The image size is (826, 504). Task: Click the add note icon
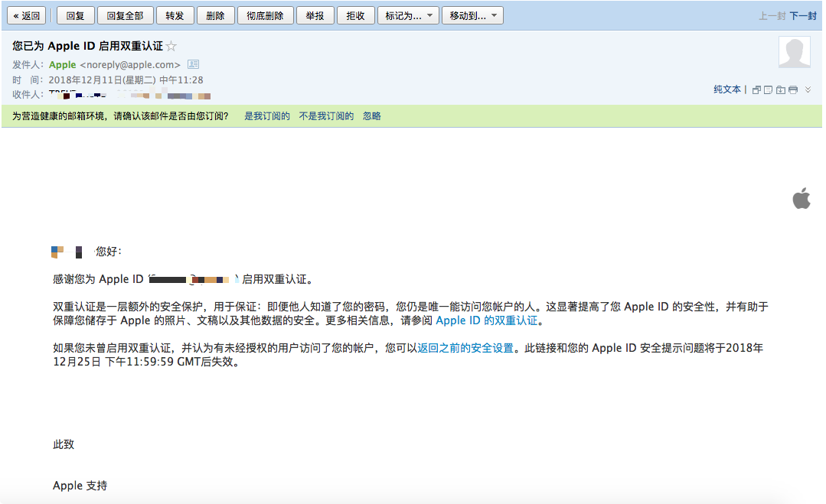coord(768,90)
